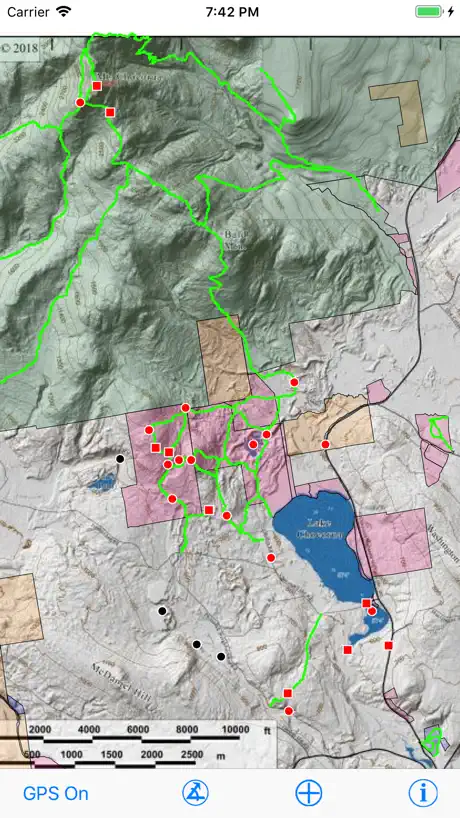The width and height of the screenshot is (460, 818).
Task: Tap the Lake Chocorua label
Action: point(319,528)
